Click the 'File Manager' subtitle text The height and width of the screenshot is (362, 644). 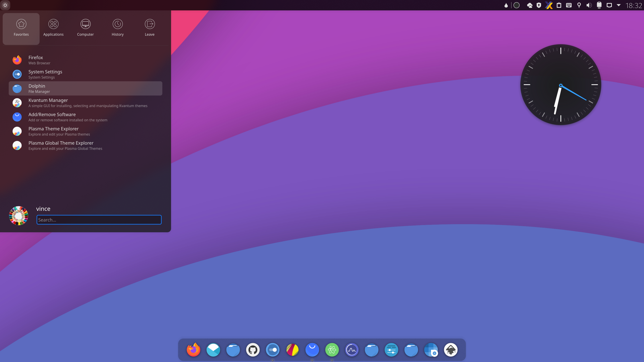click(x=39, y=92)
